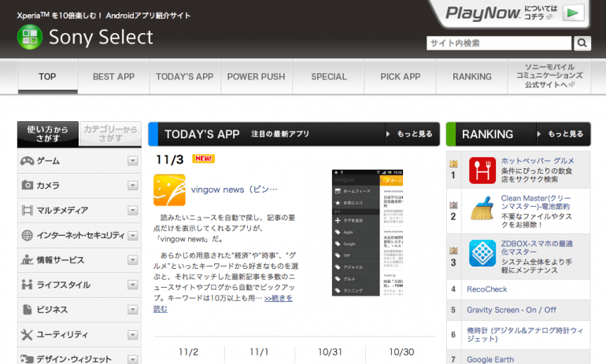
Task: Click the vingow app screenshot thumbnail
Action: (x=368, y=233)
